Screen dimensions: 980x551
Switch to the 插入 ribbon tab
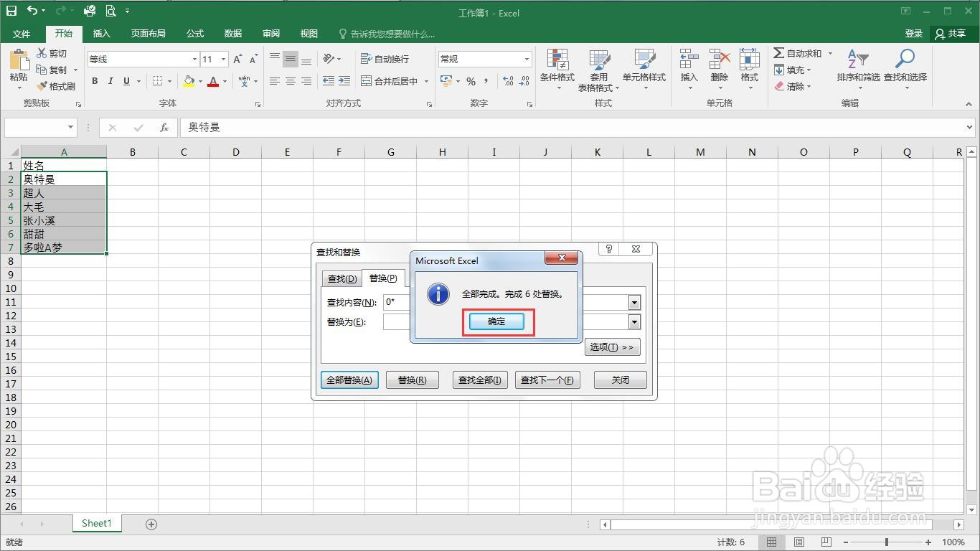pyautogui.click(x=101, y=33)
